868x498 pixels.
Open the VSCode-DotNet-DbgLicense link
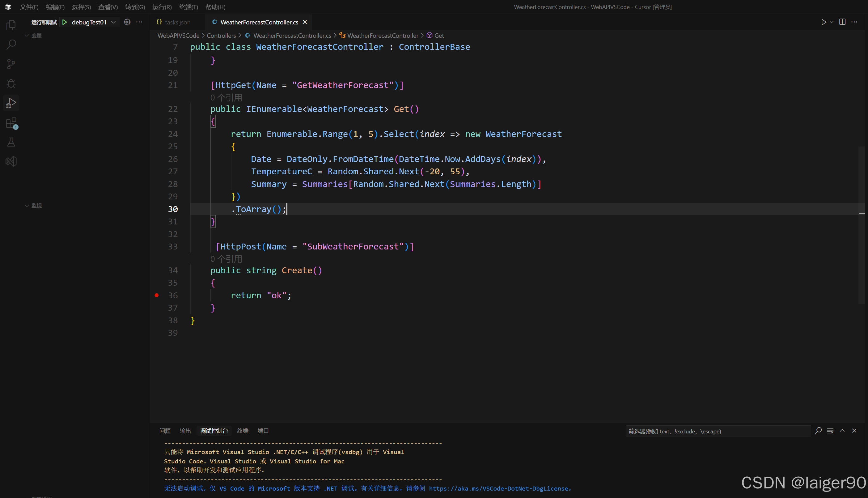point(498,488)
